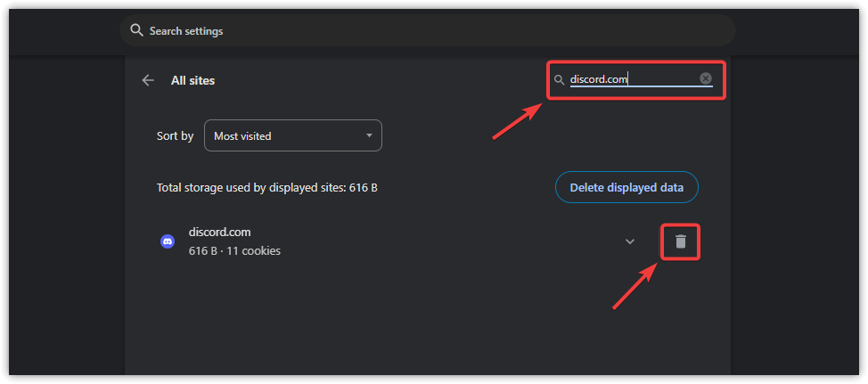Click the magnifier icon in Search settings

click(x=136, y=30)
